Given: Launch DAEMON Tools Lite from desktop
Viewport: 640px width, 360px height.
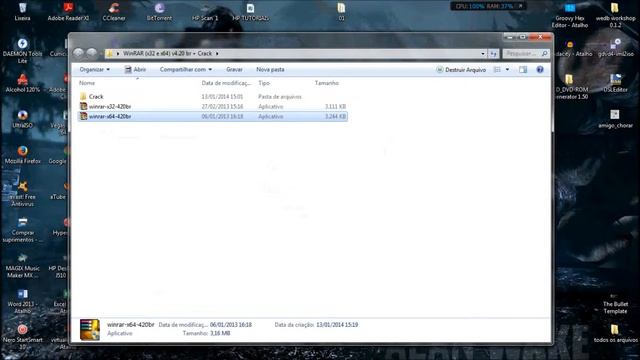Looking at the screenshot, I should tap(22, 51).
